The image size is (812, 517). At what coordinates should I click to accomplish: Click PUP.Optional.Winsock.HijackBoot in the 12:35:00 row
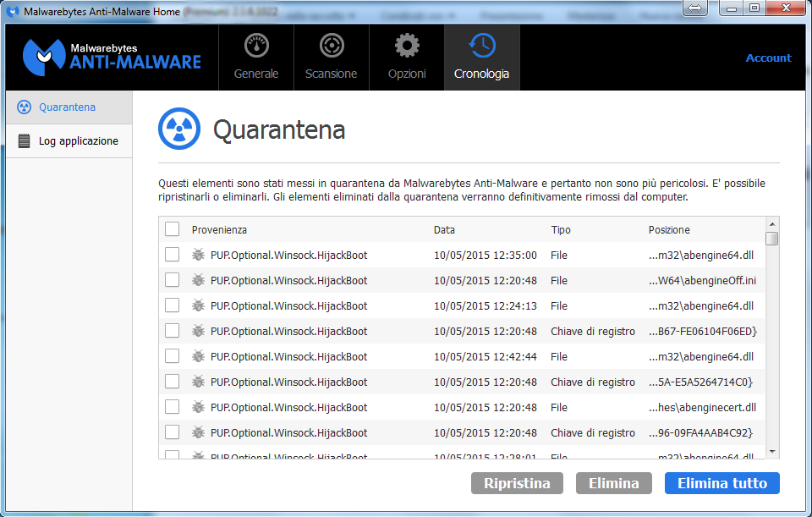click(x=289, y=256)
